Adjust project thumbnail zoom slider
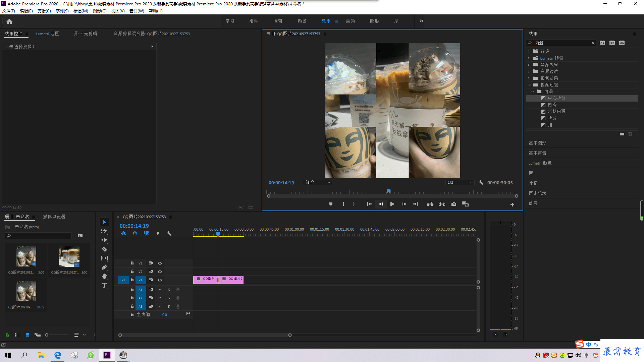This screenshot has height=362, width=644. coord(47,335)
